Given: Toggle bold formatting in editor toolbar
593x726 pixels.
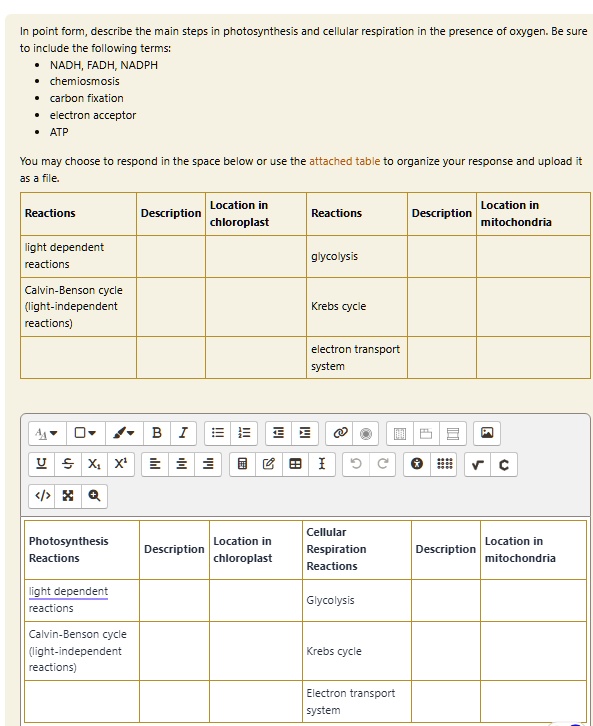Looking at the screenshot, I should (x=157, y=433).
